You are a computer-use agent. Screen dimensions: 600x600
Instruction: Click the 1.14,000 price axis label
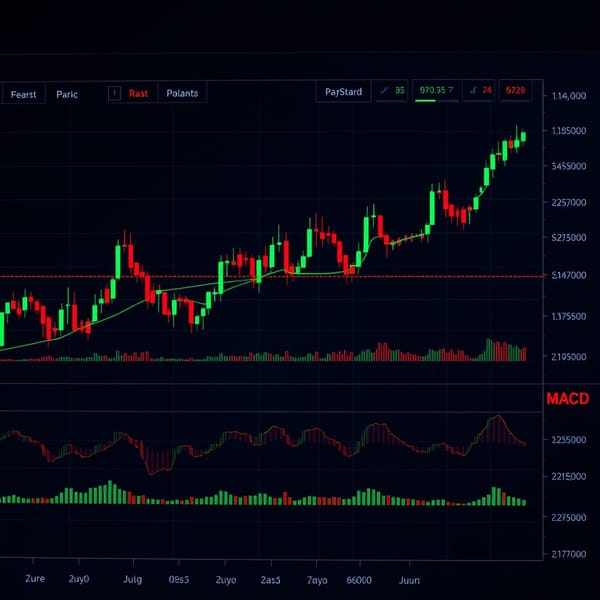(x=569, y=96)
